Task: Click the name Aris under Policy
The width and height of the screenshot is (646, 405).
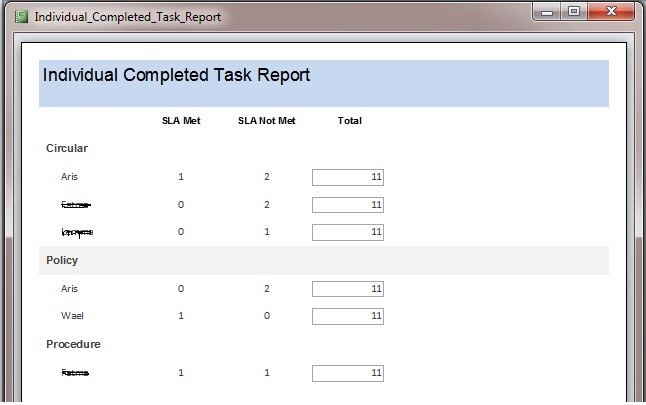Action: (69, 289)
